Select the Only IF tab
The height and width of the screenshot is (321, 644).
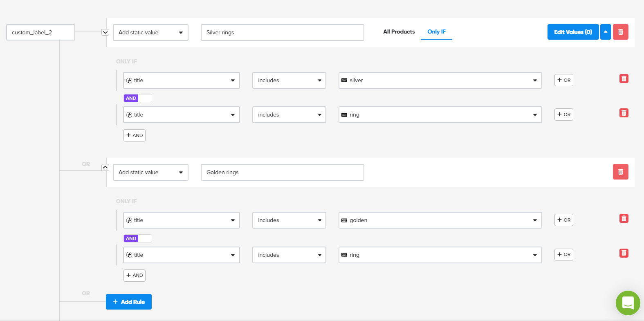[x=436, y=32]
